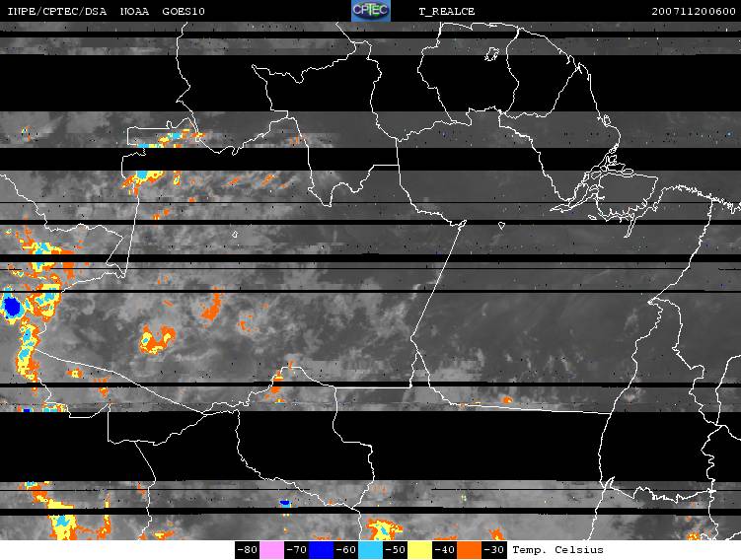The width and height of the screenshot is (741, 560).
Task: Select the light blue legend swatch
Action: 371,550
